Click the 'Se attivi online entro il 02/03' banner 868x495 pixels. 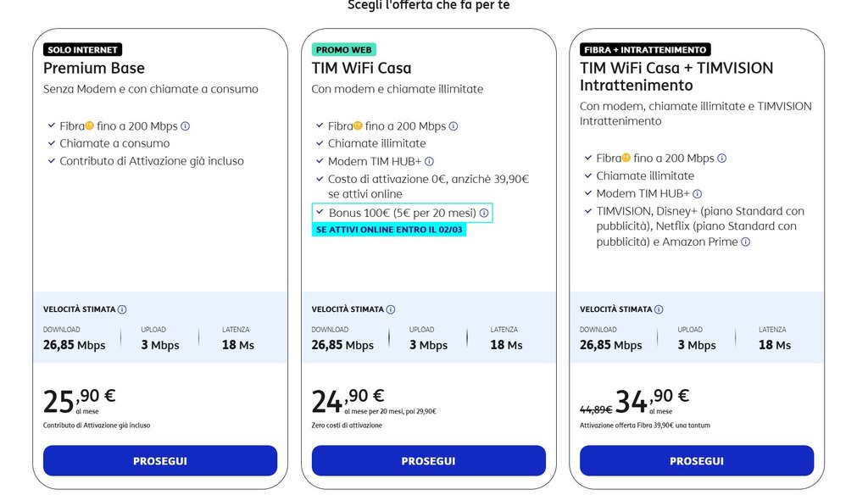click(389, 230)
